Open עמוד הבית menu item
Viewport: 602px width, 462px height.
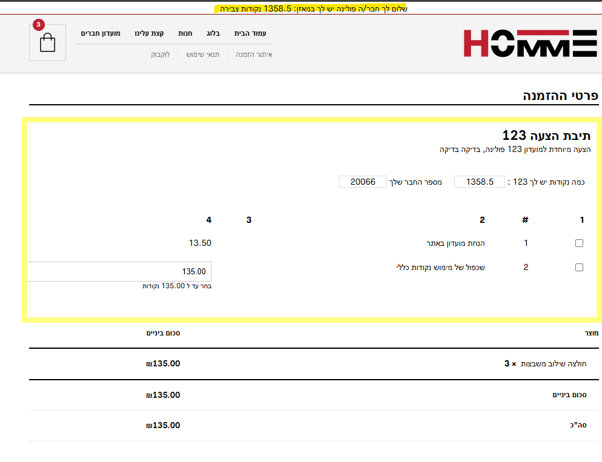[x=250, y=34]
